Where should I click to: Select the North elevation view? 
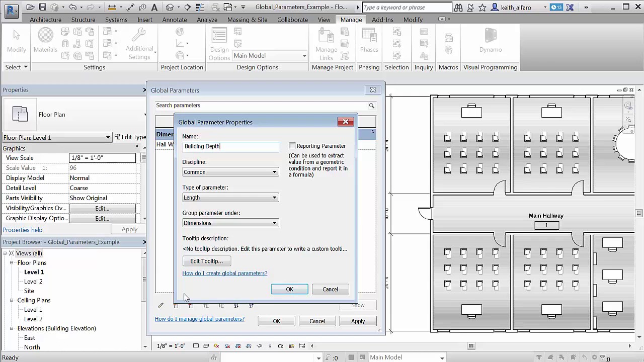(x=32, y=347)
